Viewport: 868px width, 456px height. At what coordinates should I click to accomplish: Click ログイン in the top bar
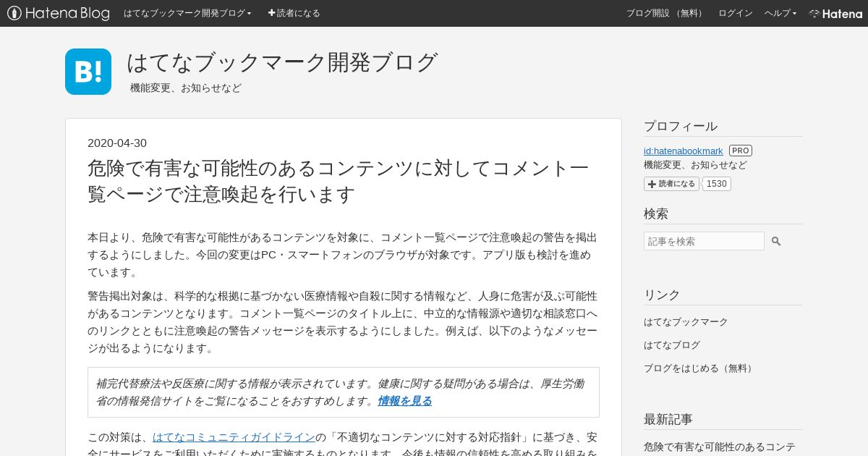735,13
